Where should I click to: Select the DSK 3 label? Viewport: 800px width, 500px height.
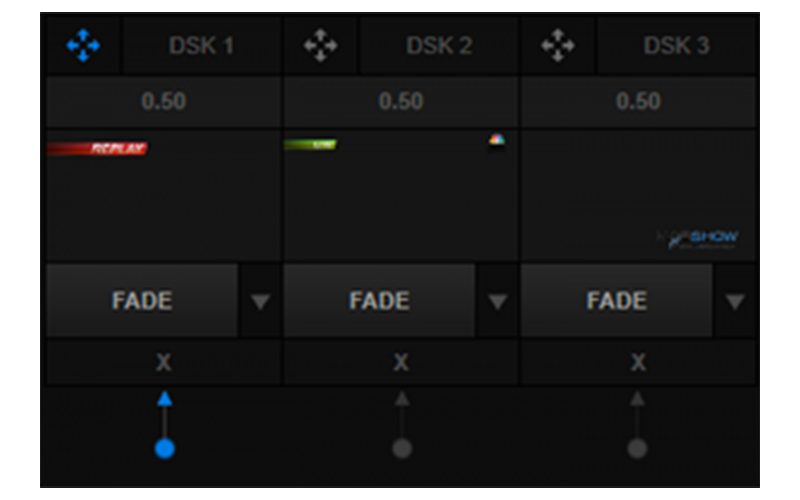676,46
